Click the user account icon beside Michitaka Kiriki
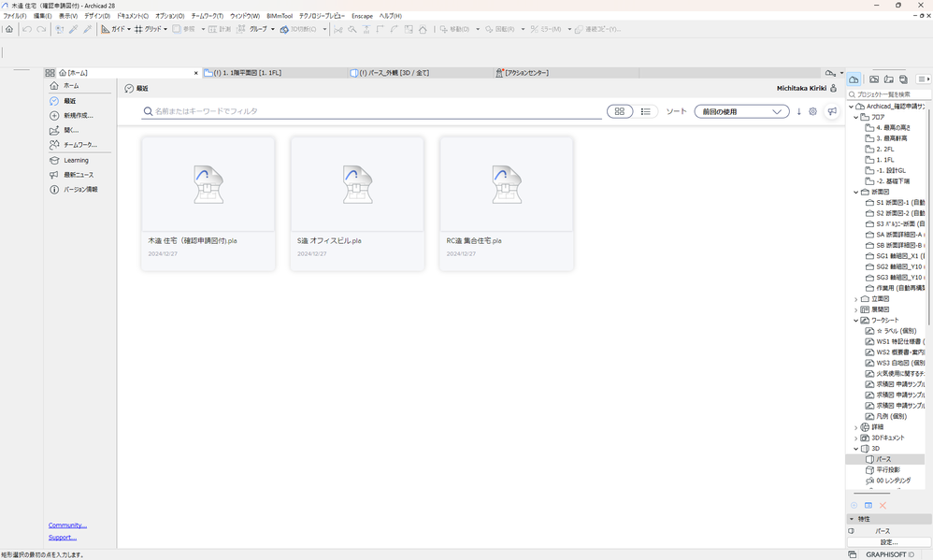Screen dimensions: 933x560 point(834,88)
